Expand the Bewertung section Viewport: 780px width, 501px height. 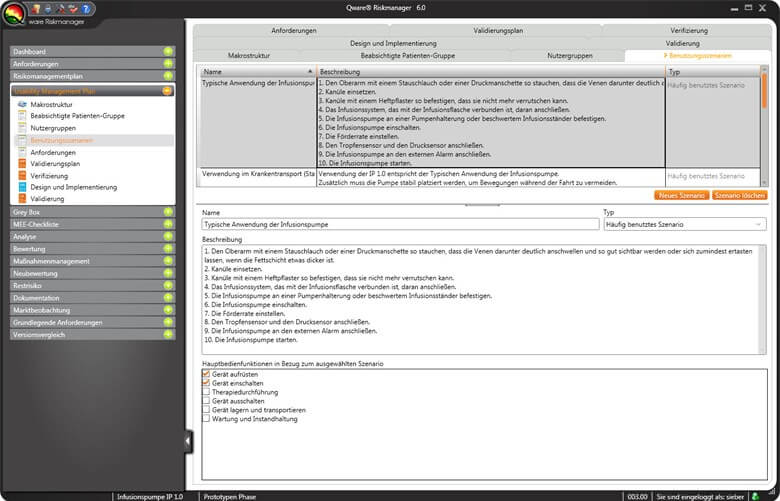pos(168,249)
